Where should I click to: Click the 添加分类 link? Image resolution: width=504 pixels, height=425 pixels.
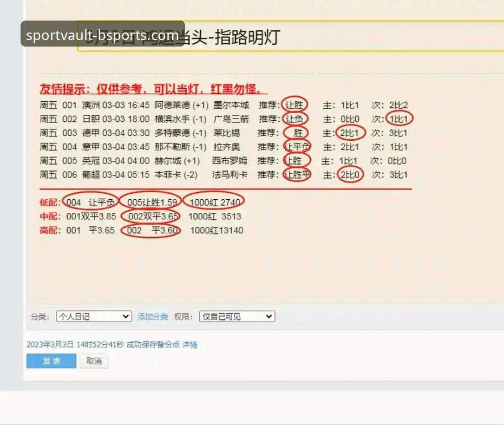pyautogui.click(x=153, y=317)
